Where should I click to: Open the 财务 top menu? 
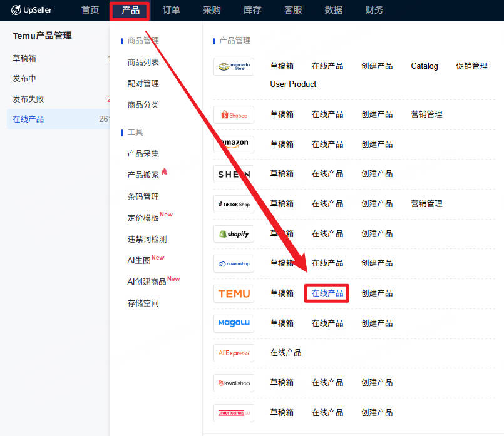(374, 10)
